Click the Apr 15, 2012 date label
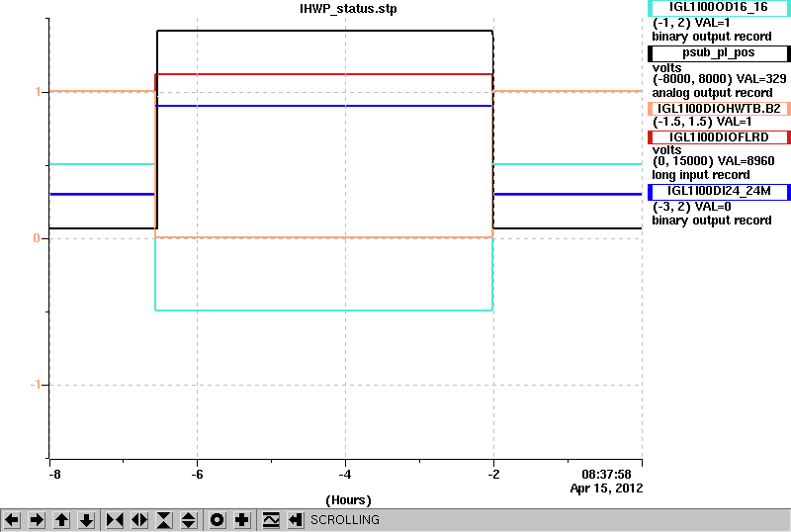The image size is (791, 532). click(x=606, y=488)
